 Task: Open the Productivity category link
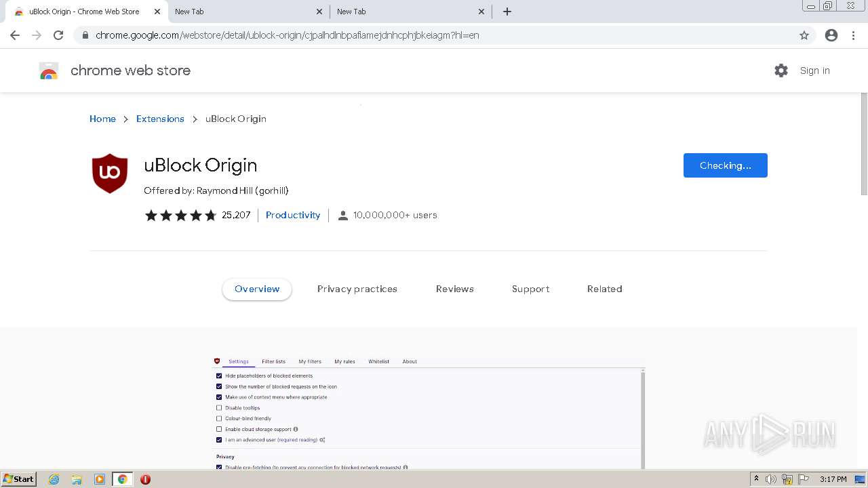pyautogui.click(x=293, y=215)
